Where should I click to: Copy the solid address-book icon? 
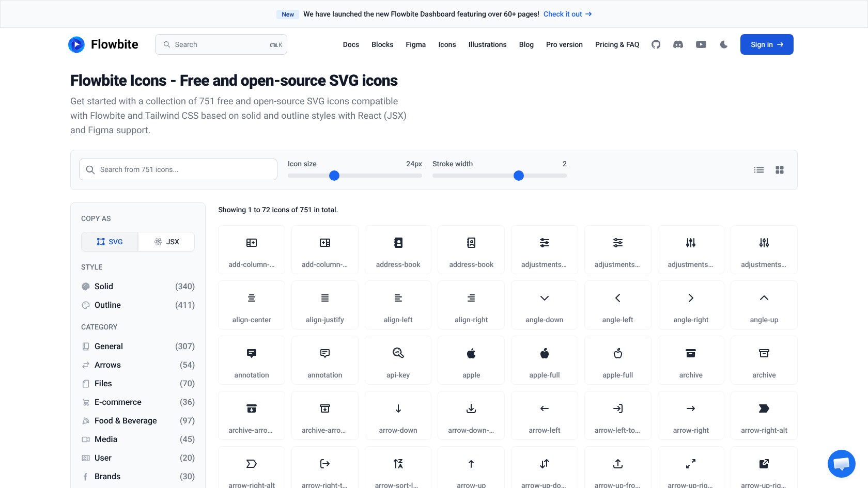(398, 249)
